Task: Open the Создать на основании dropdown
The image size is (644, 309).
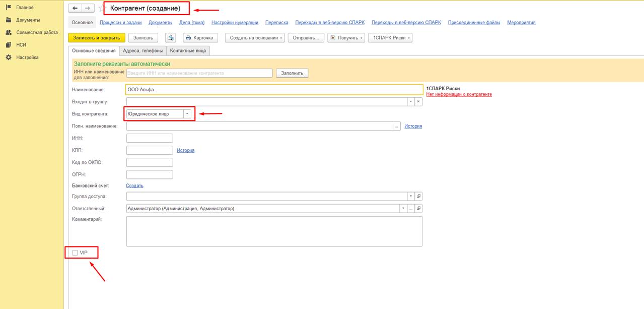Action: [255, 38]
